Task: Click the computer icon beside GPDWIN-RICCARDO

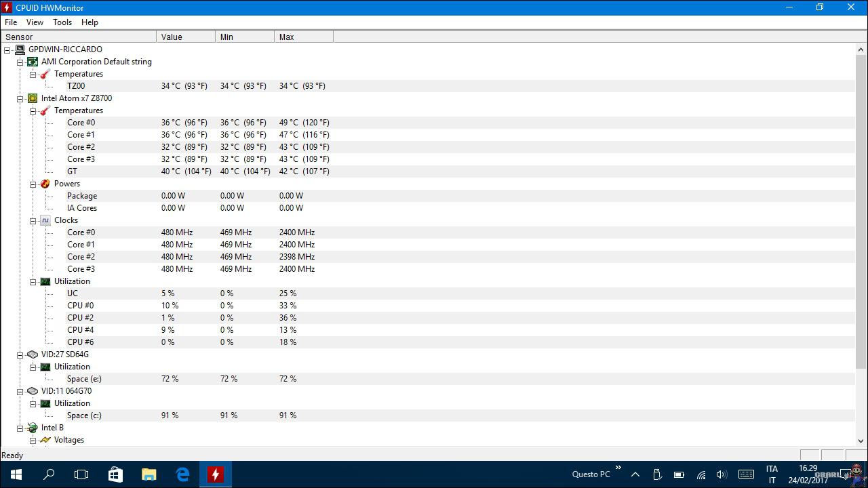Action: (x=20, y=49)
